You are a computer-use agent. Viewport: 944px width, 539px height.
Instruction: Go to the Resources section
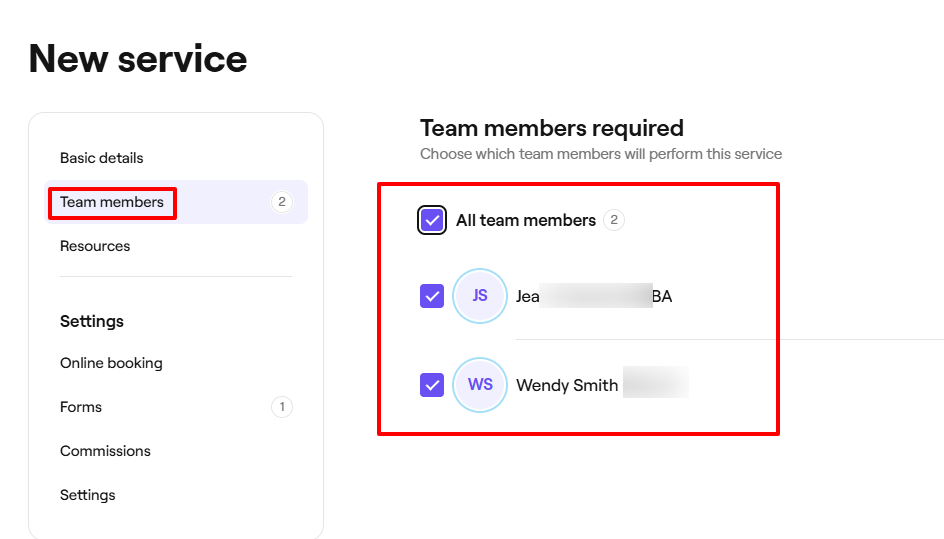(95, 246)
